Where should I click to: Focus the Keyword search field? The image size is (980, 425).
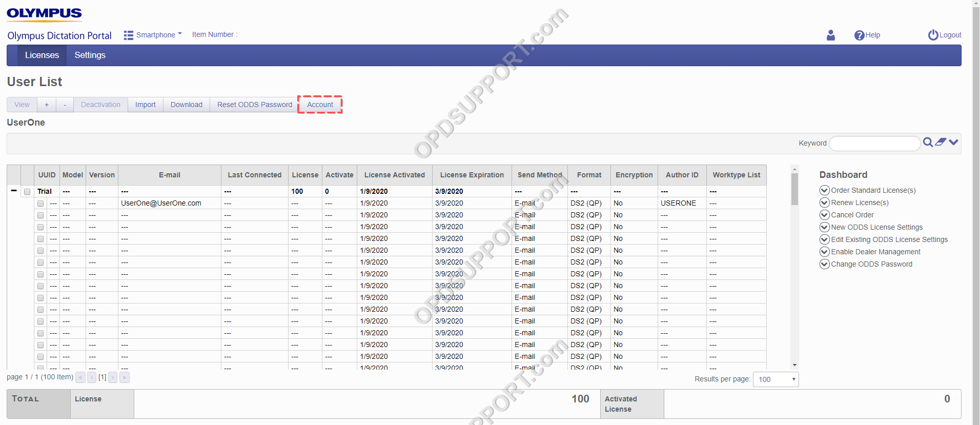(874, 143)
